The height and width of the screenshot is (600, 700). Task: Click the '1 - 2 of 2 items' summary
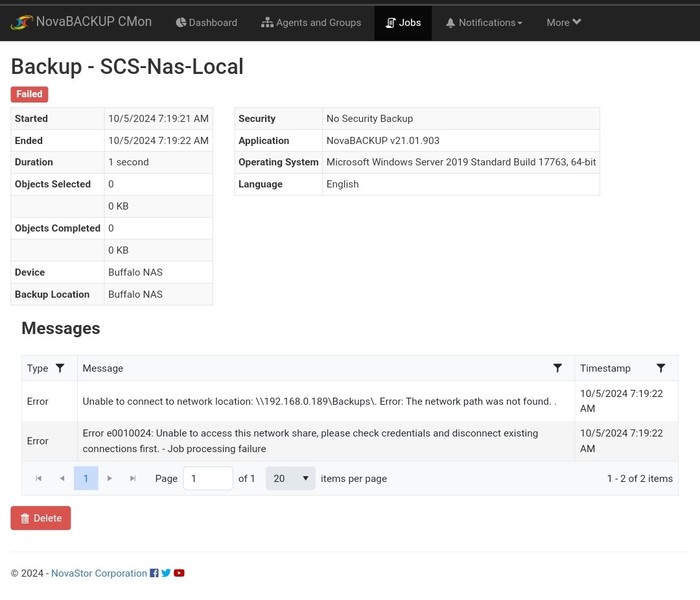(640, 479)
